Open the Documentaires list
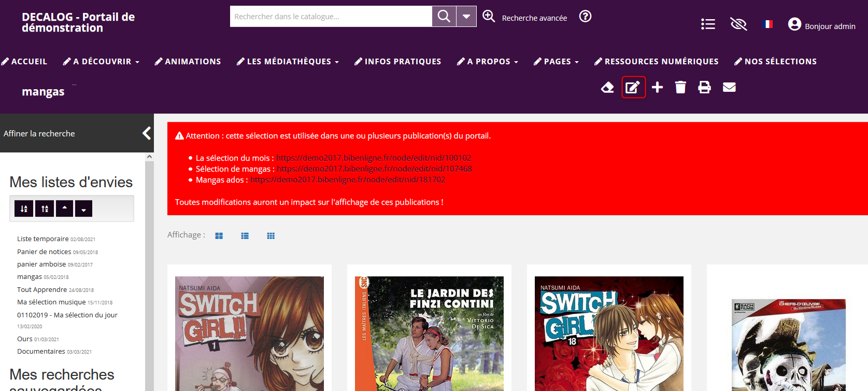The height and width of the screenshot is (391, 868). [41, 351]
